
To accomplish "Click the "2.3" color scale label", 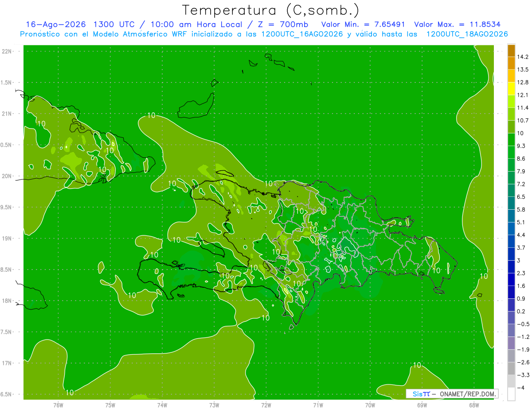I will (x=521, y=273).
